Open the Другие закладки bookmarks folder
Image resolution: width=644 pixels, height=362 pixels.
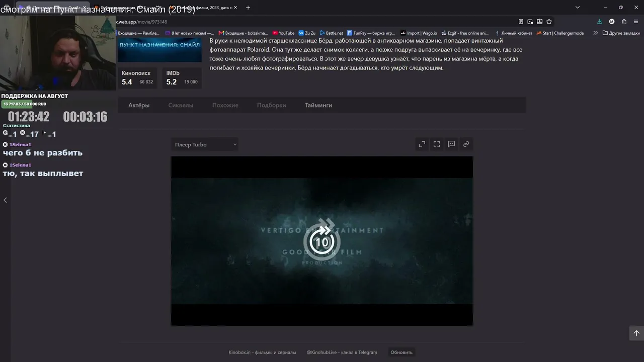tap(621, 33)
